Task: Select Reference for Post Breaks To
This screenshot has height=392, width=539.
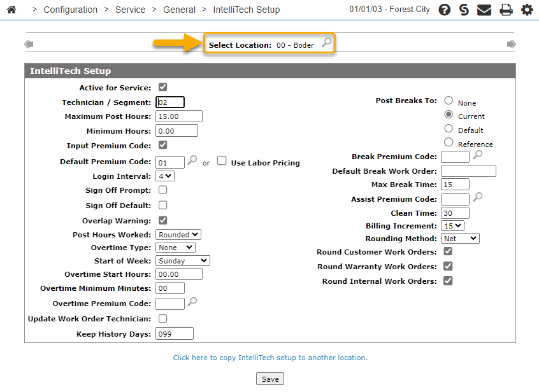Action: (449, 142)
